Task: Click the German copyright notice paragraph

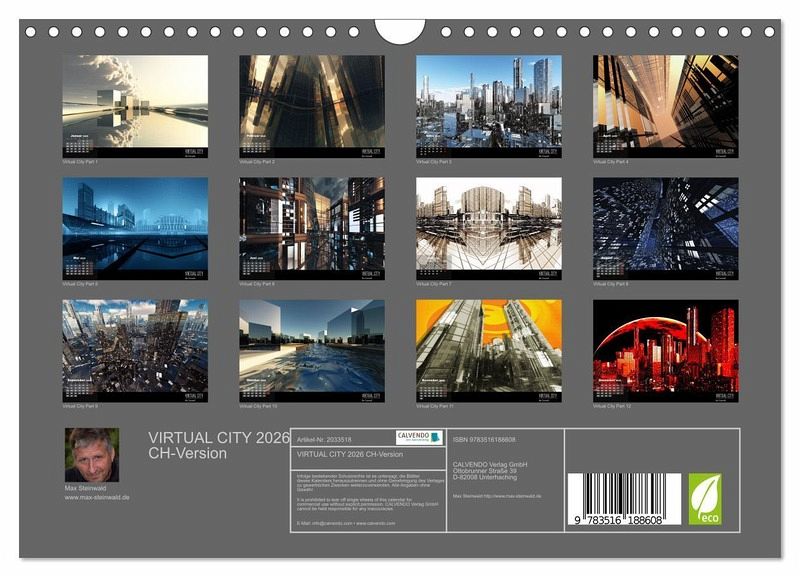Action: (x=370, y=482)
